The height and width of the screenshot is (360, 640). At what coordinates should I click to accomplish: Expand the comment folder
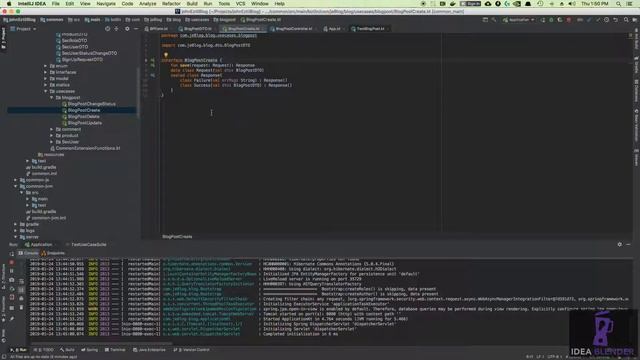[x=52, y=129]
